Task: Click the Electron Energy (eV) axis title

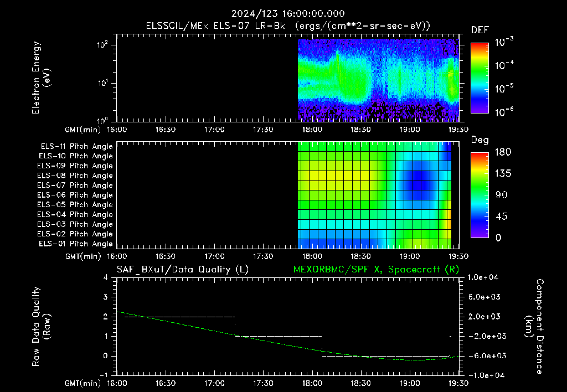Action: [41, 78]
